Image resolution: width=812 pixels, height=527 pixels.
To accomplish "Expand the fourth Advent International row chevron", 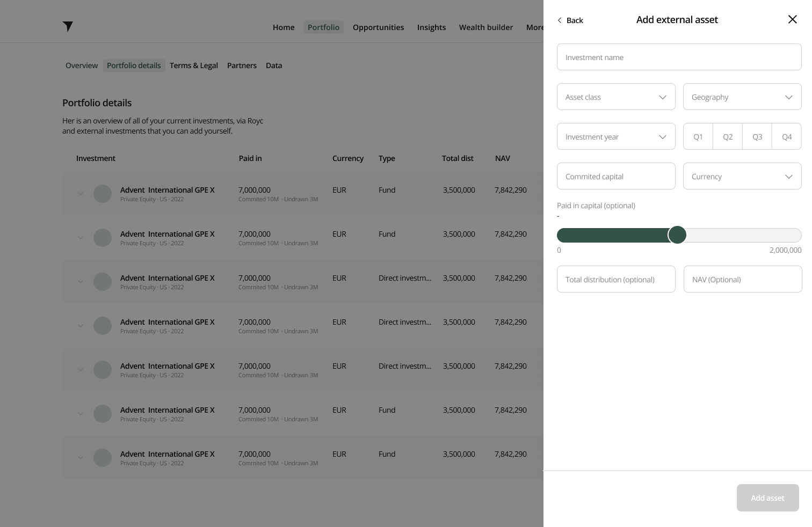I will (81, 326).
